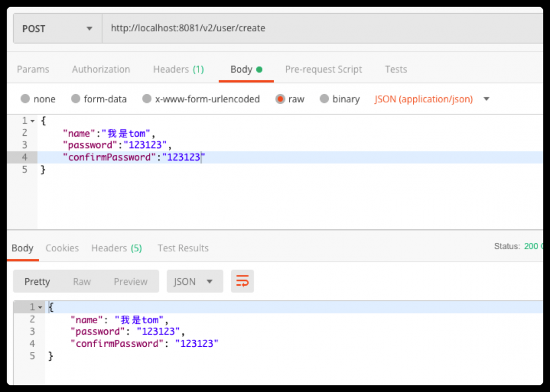
Task: Switch response view to Preview
Action: (x=130, y=281)
